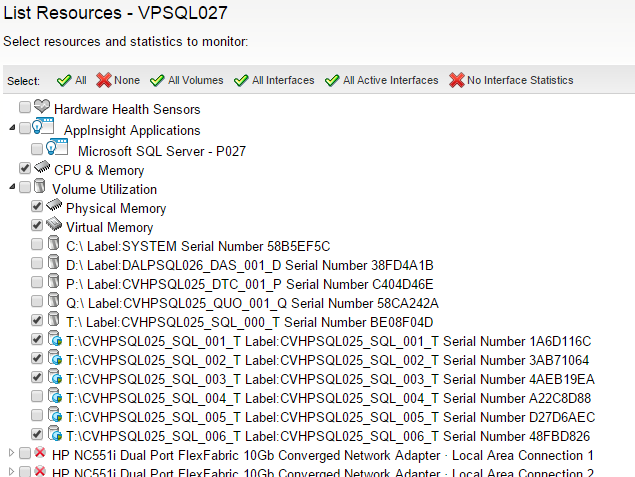Click the CPU & Memory label

tap(99, 170)
